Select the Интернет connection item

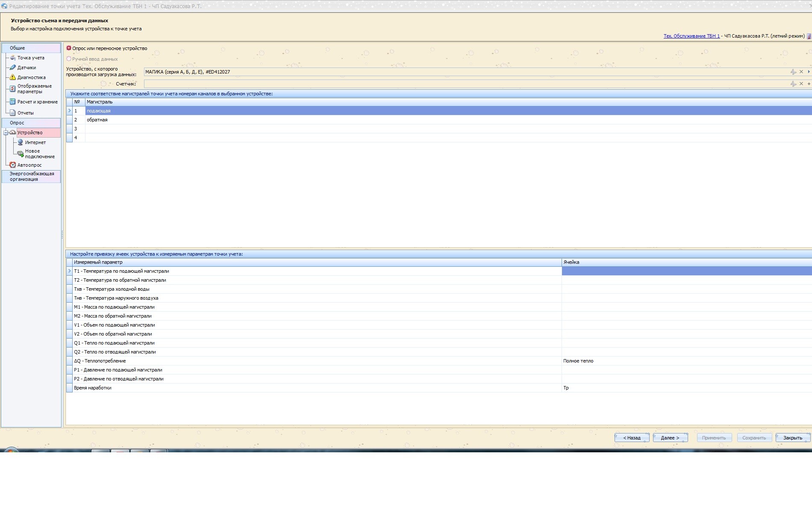point(35,142)
